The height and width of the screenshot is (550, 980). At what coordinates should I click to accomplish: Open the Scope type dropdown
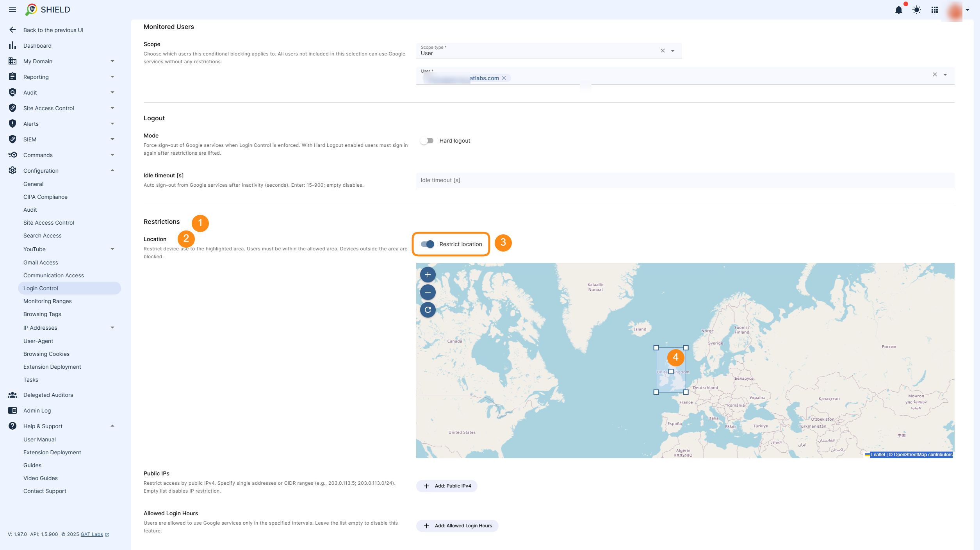point(673,51)
